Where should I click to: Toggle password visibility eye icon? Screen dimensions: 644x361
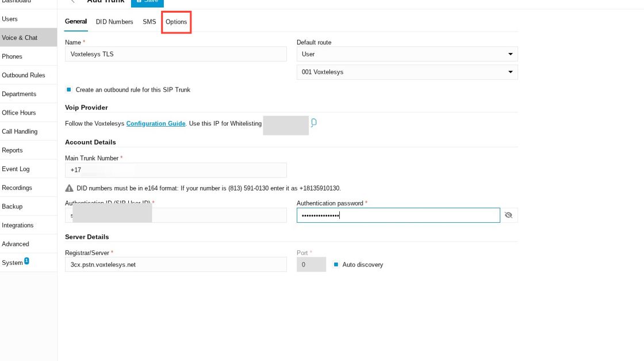(x=508, y=215)
